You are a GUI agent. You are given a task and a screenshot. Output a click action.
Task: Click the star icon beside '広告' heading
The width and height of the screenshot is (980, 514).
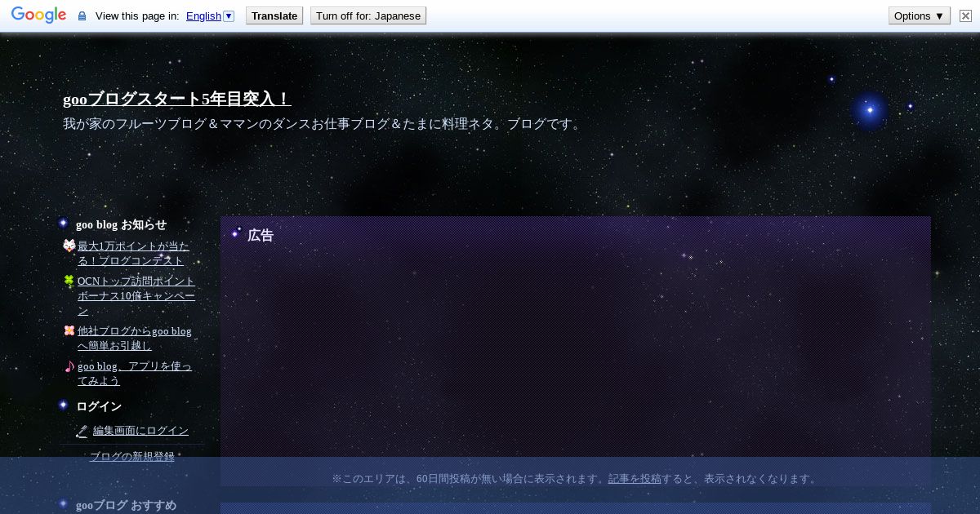pyautogui.click(x=236, y=233)
